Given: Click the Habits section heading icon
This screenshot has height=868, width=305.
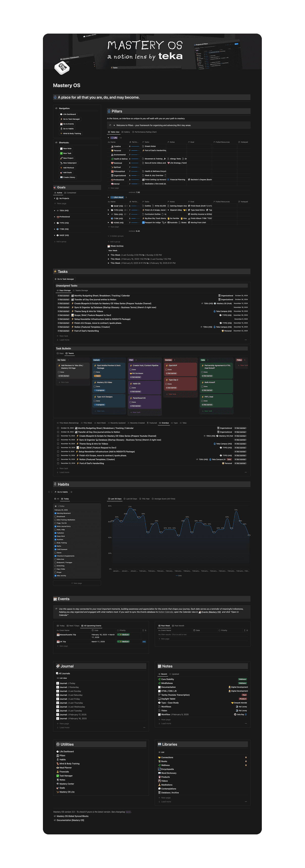Looking at the screenshot, I should [55, 484].
